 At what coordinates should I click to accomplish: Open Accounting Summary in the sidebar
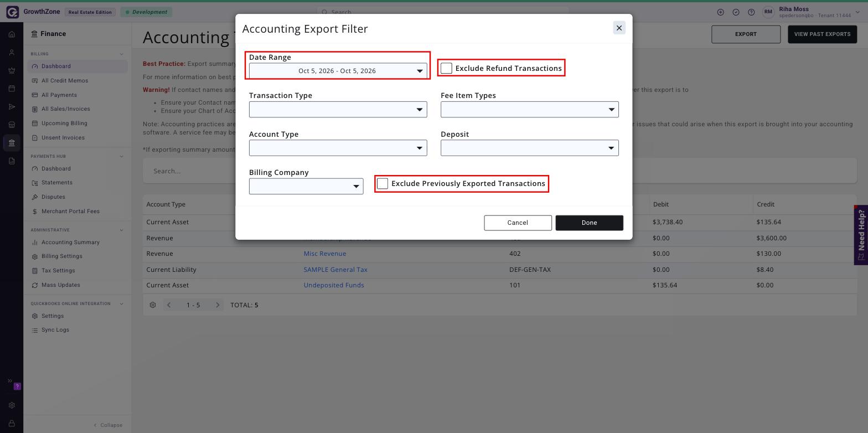coord(70,243)
